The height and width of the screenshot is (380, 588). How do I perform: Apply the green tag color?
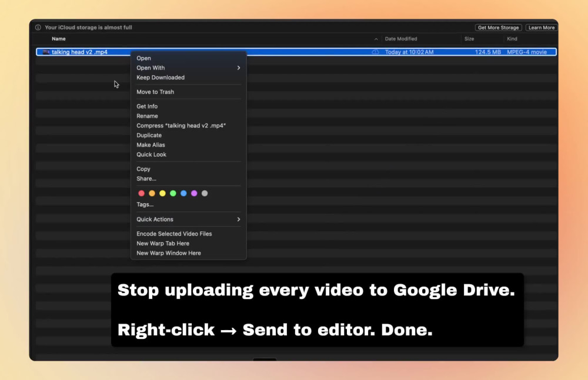(173, 193)
